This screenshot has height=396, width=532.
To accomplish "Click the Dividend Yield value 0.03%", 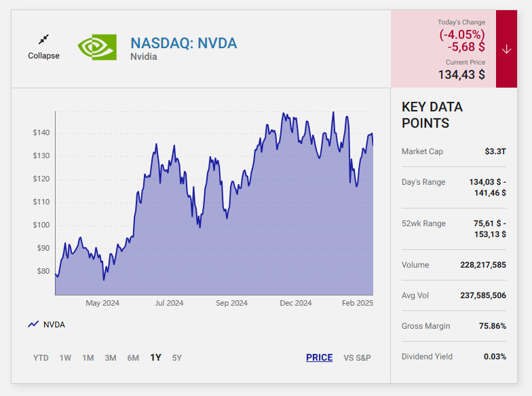I will click(x=495, y=357).
